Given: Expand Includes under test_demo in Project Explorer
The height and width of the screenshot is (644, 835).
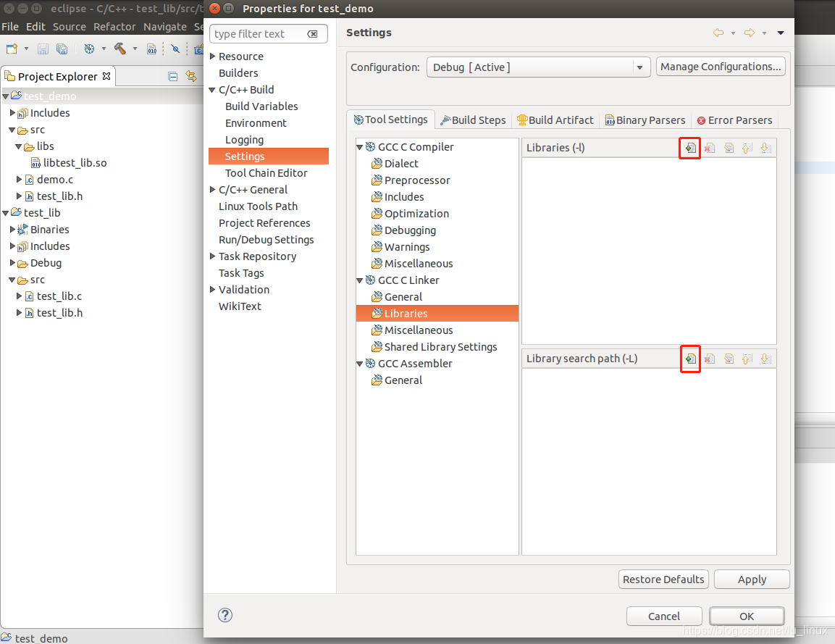Looking at the screenshot, I should pyautogui.click(x=13, y=113).
